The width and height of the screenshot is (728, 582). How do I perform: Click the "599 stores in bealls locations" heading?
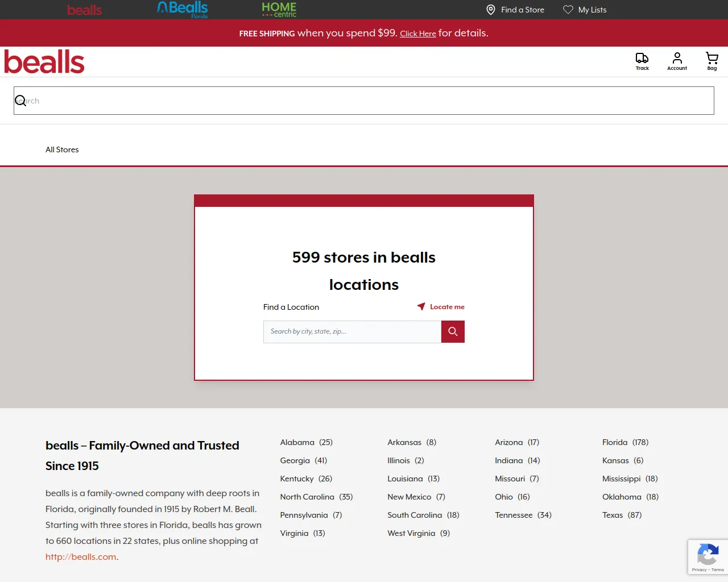click(364, 271)
